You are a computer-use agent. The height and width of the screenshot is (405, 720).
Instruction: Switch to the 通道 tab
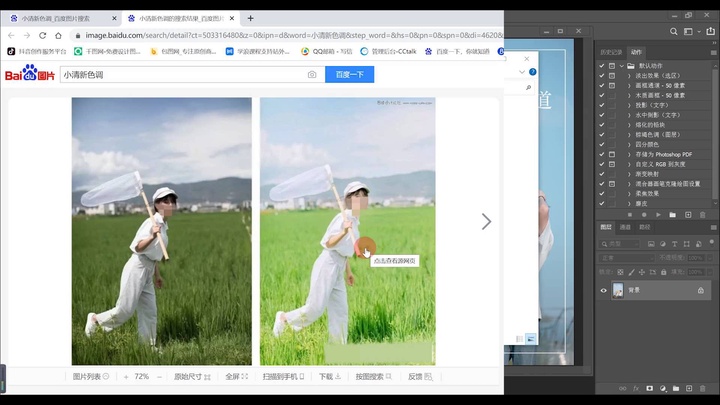coord(626,227)
